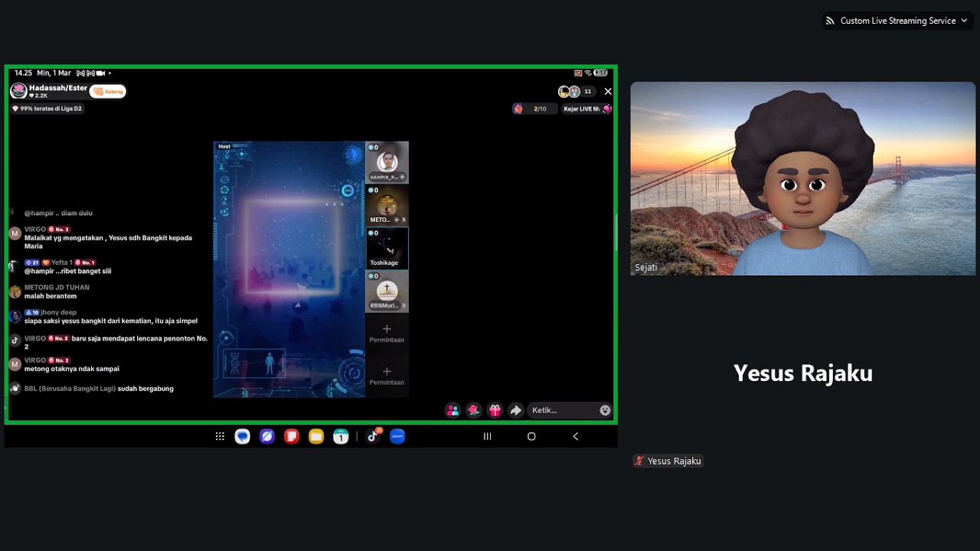
Task: Click the Gabung join button
Action: 108,92
